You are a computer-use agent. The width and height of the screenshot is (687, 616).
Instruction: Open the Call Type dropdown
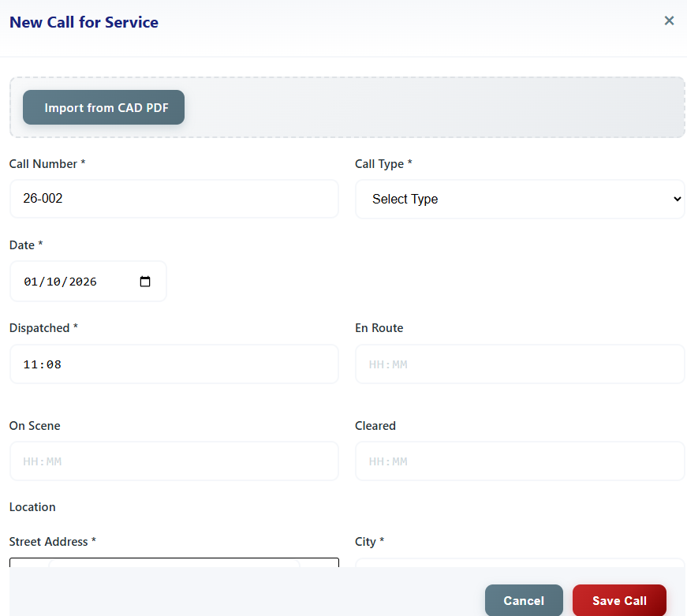pos(520,199)
